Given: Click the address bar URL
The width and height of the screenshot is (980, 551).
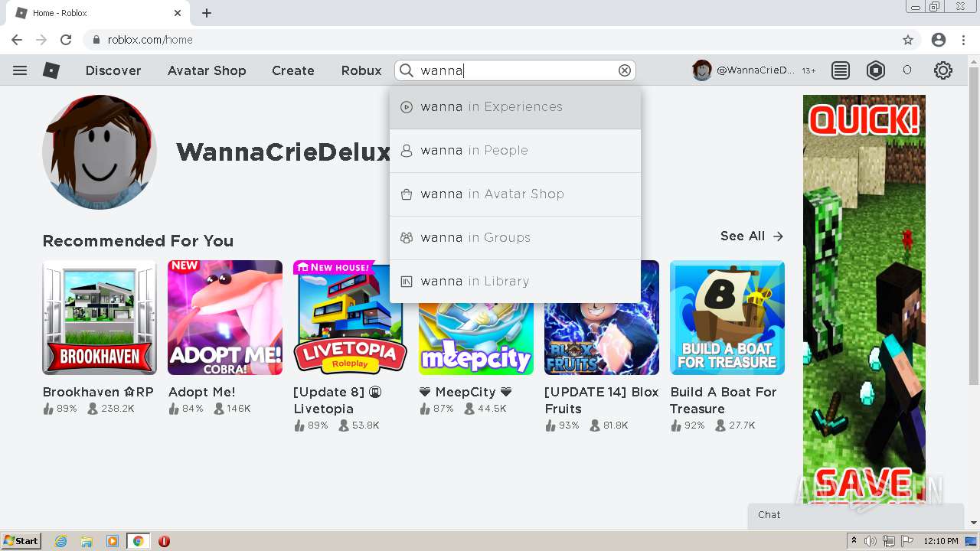Looking at the screenshot, I should [x=150, y=40].
